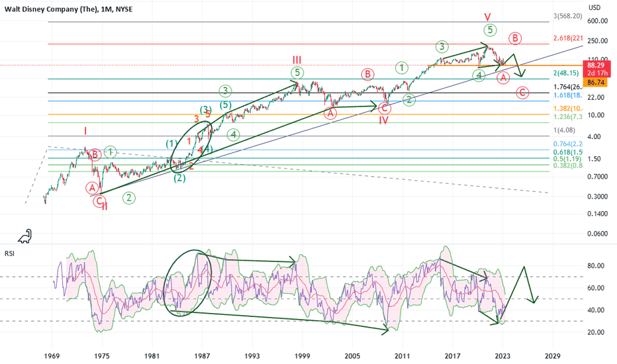
Task: Click 22.00 on the price axis
Action: point(595,97)
